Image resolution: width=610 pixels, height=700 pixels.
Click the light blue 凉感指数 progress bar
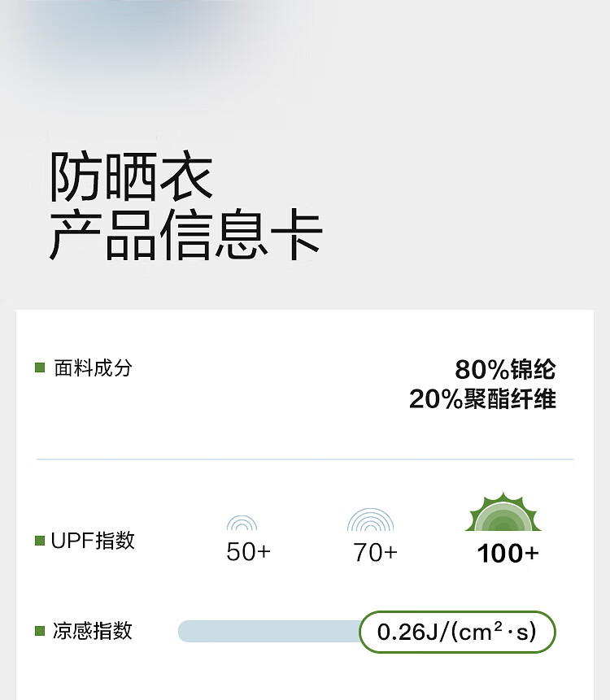coord(268,632)
